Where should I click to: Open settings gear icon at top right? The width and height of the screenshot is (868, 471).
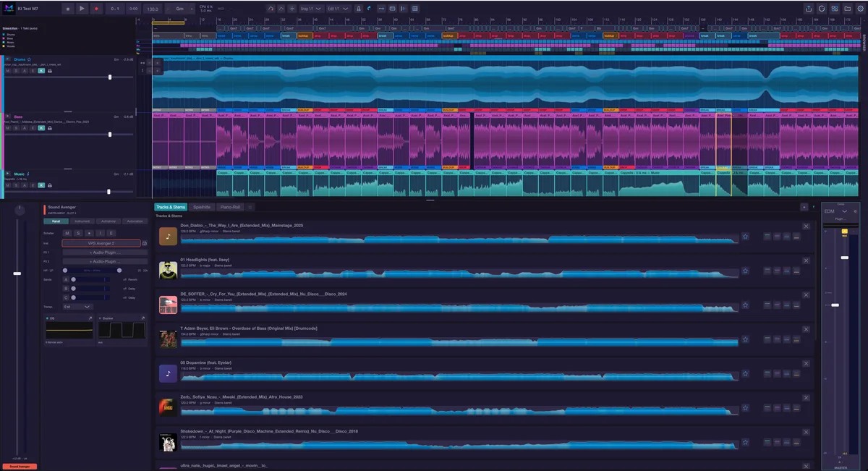860,9
